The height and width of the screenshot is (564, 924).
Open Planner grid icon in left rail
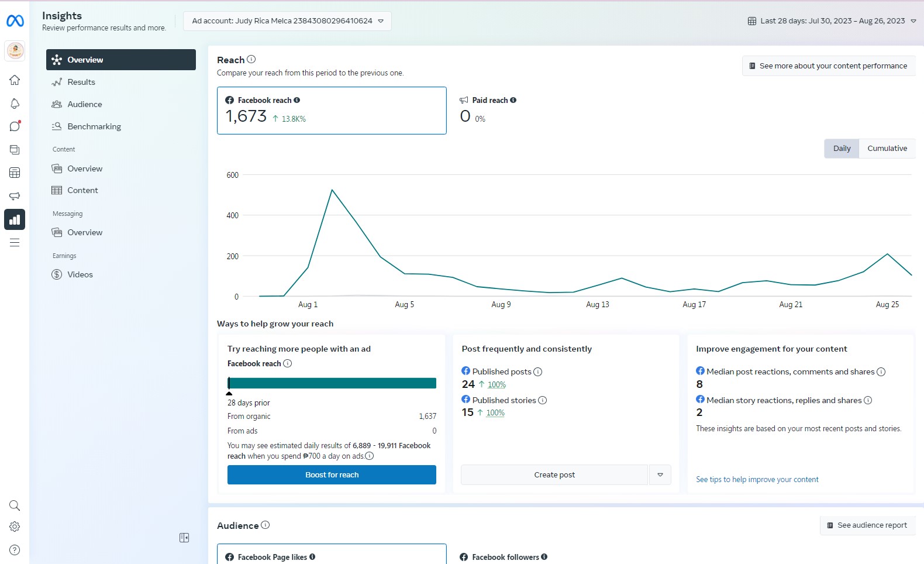[x=15, y=173]
